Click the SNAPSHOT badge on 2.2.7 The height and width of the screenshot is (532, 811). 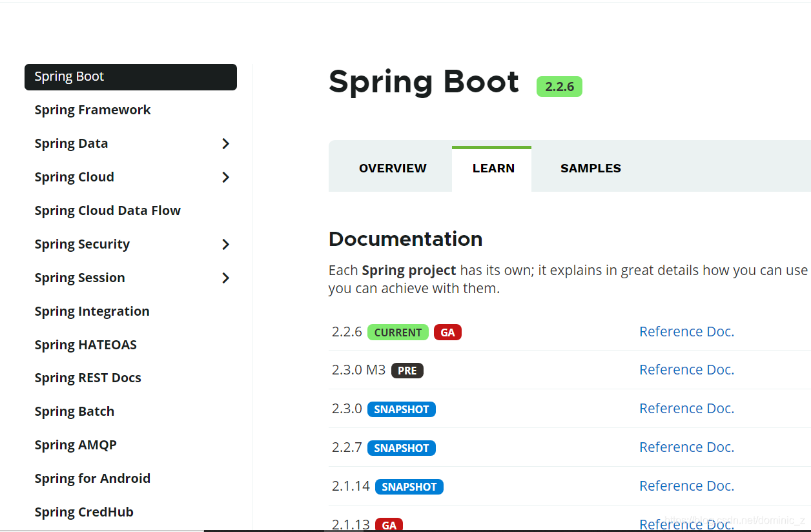click(x=402, y=448)
